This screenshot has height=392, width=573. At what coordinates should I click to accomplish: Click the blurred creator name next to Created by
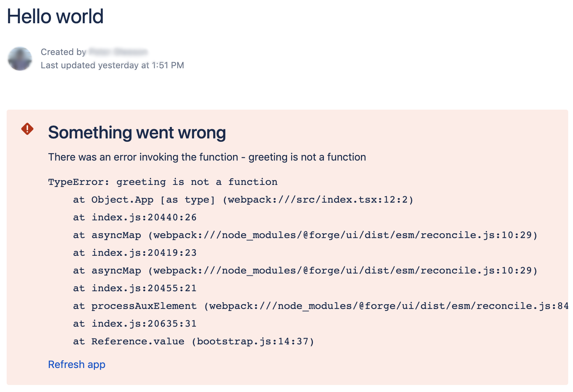point(117,52)
